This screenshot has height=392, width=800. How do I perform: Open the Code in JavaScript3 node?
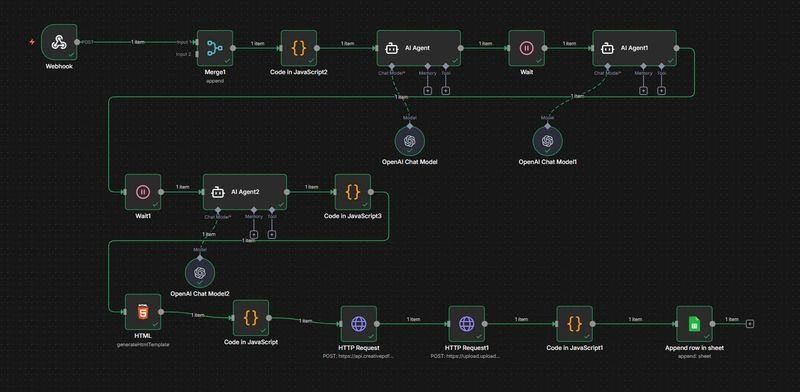coord(353,192)
